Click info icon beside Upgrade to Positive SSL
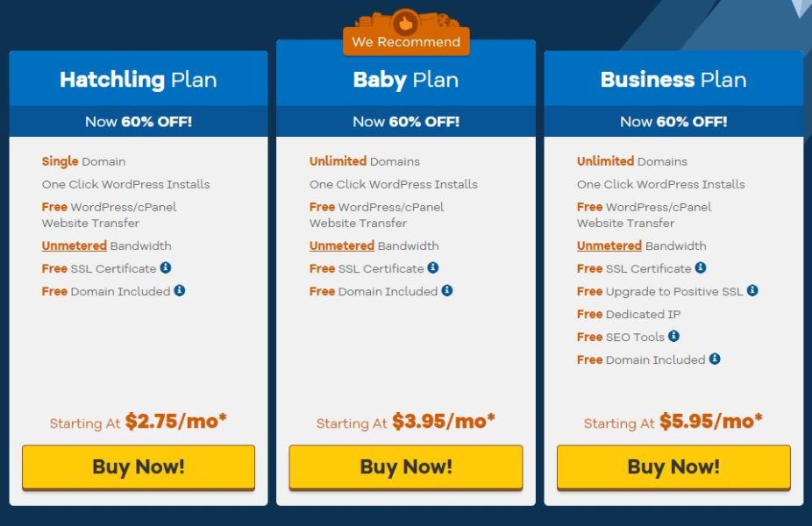The width and height of the screenshot is (812, 526). click(752, 291)
